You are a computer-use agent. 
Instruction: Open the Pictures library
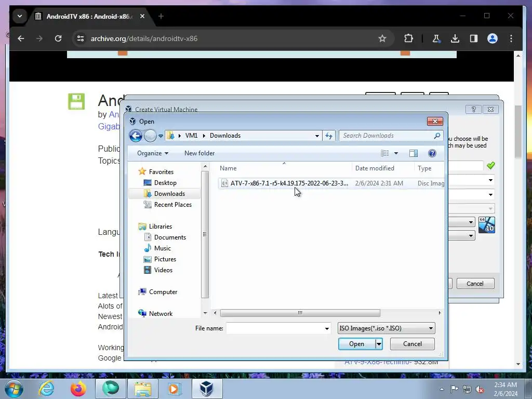[165, 259]
